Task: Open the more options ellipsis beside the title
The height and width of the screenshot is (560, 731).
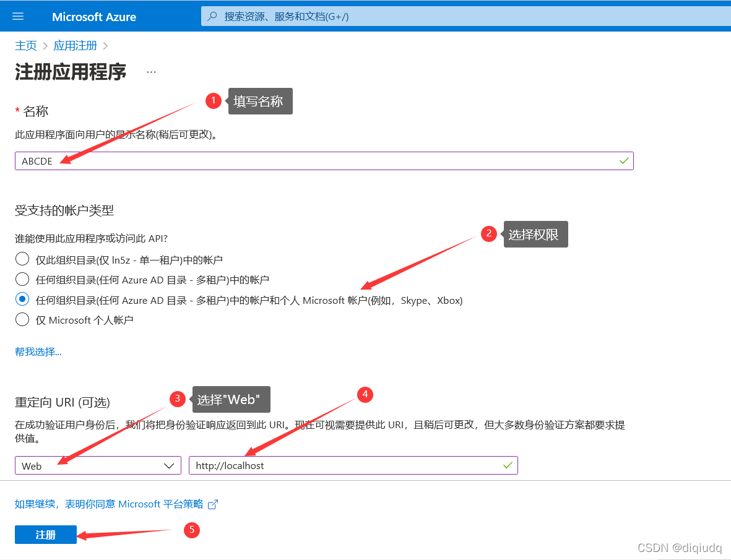Action: (151, 72)
